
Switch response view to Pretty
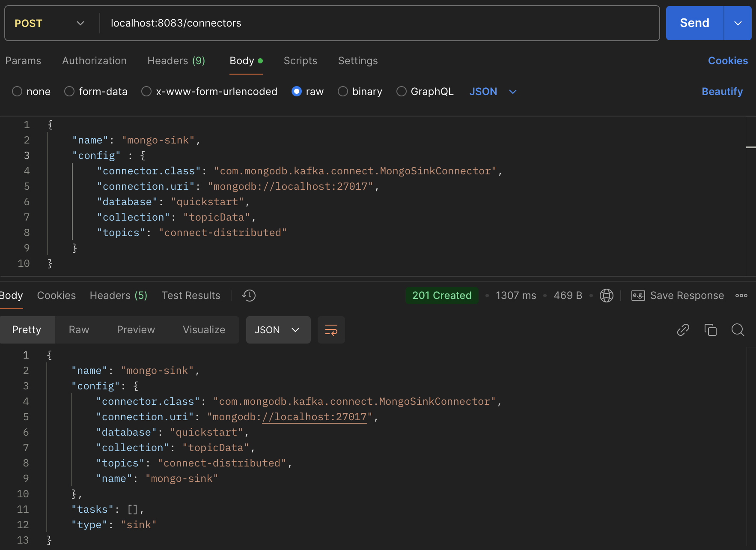(x=27, y=330)
